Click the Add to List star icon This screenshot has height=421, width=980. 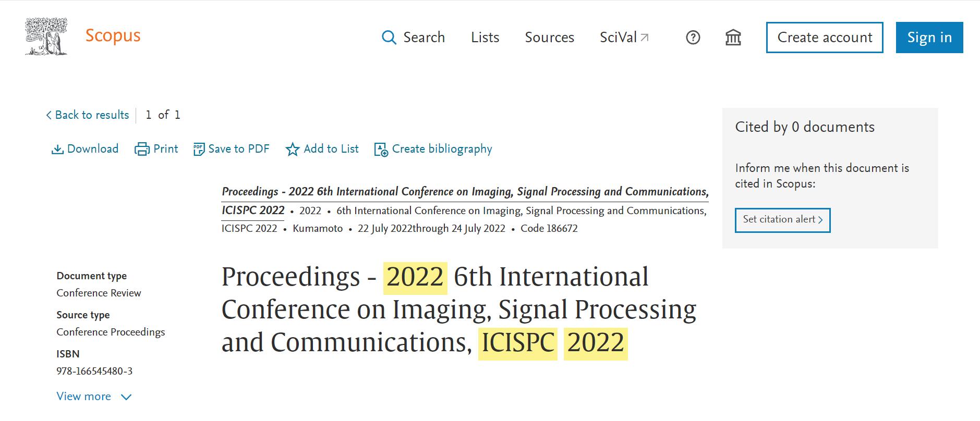click(293, 150)
